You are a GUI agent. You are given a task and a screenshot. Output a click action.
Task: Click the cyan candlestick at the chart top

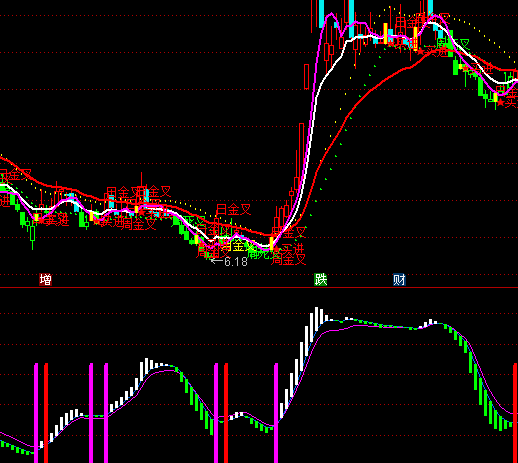(x=351, y=18)
